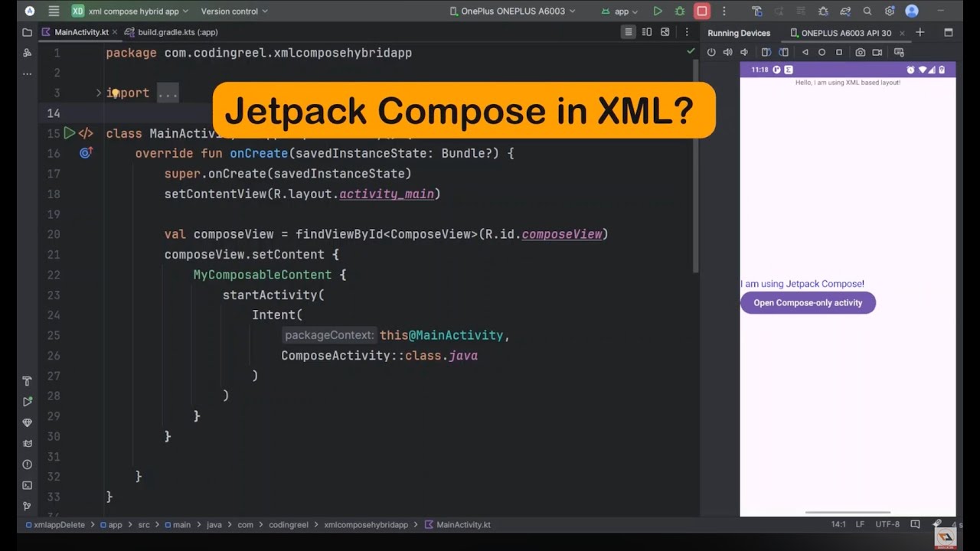
Task: Take a device screenshot with the camera icon
Action: (x=861, y=52)
